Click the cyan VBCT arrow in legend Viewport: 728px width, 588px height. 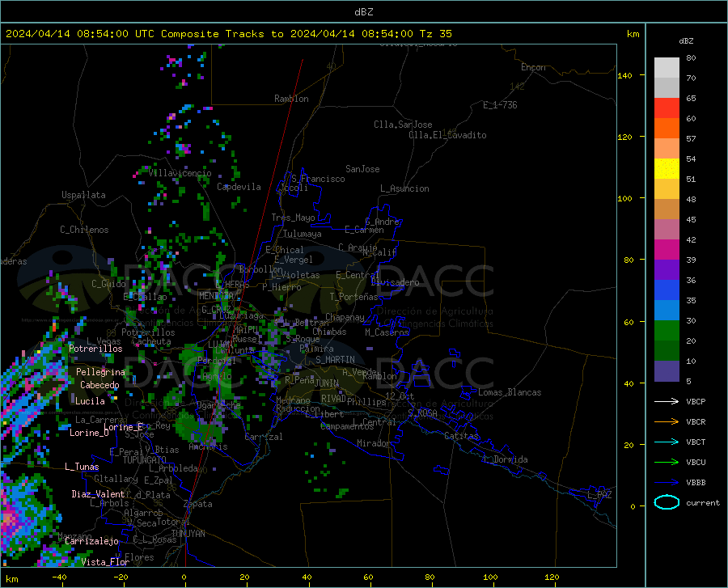[x=667, y=442]
